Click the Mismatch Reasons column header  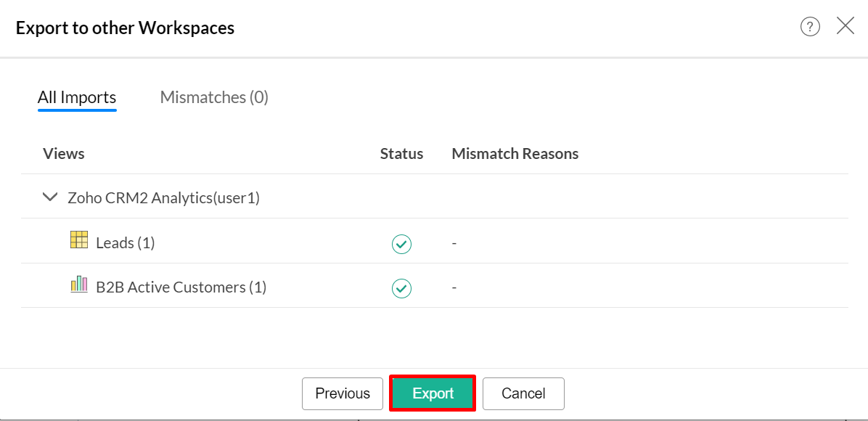[x=515, y=154]
